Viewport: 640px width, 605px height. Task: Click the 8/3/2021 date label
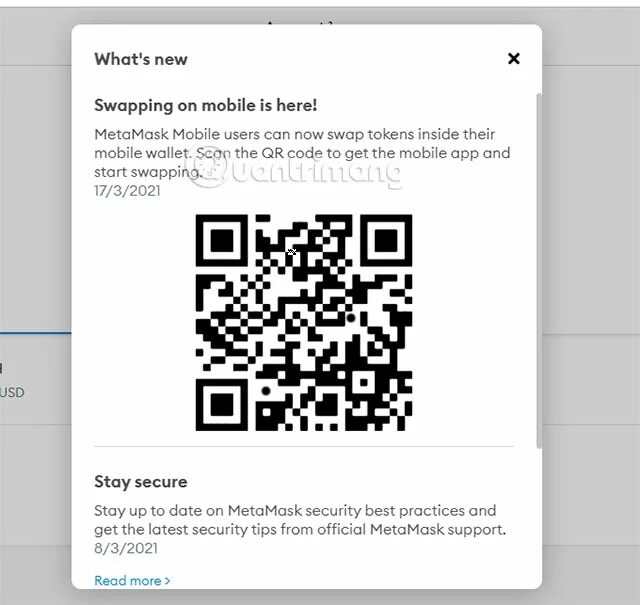(x=126, y=548)
